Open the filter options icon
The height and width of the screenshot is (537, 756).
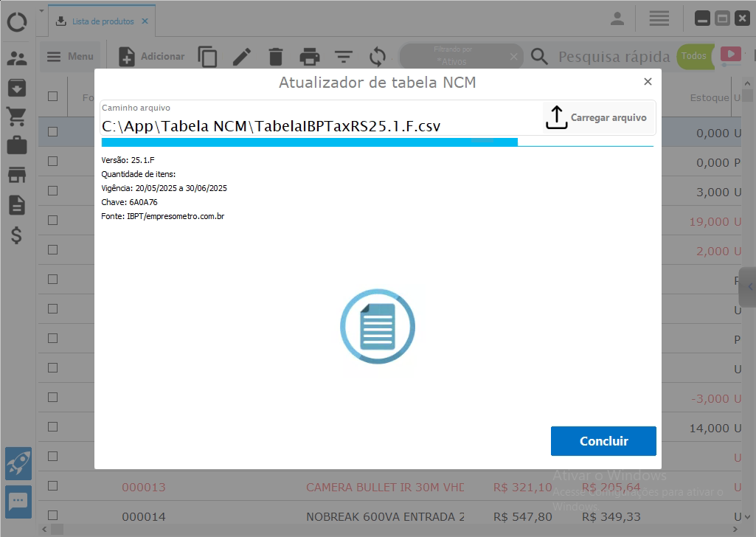pos(343,57)
